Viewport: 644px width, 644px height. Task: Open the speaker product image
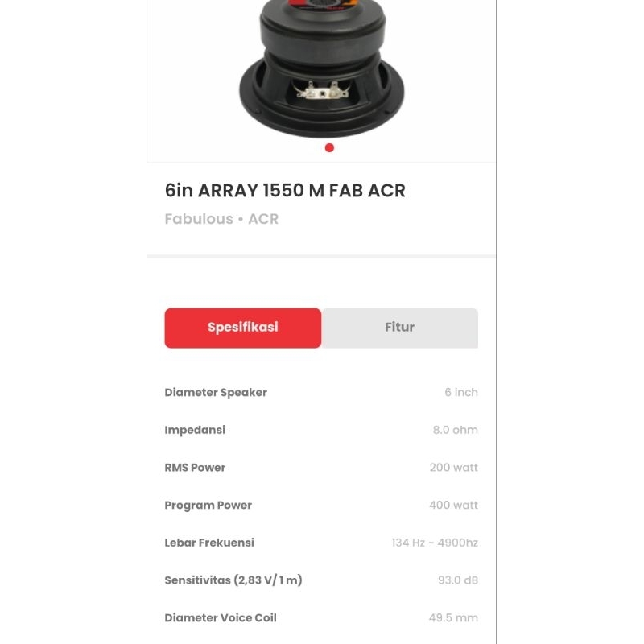click(x=321, y=68)
